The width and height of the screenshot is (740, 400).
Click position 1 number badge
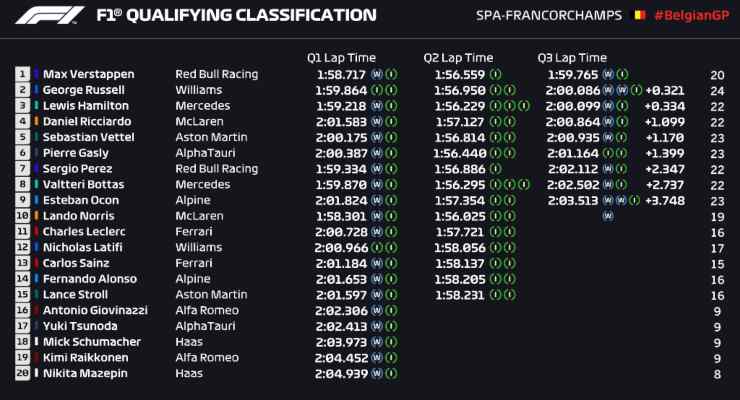[22, 75]
